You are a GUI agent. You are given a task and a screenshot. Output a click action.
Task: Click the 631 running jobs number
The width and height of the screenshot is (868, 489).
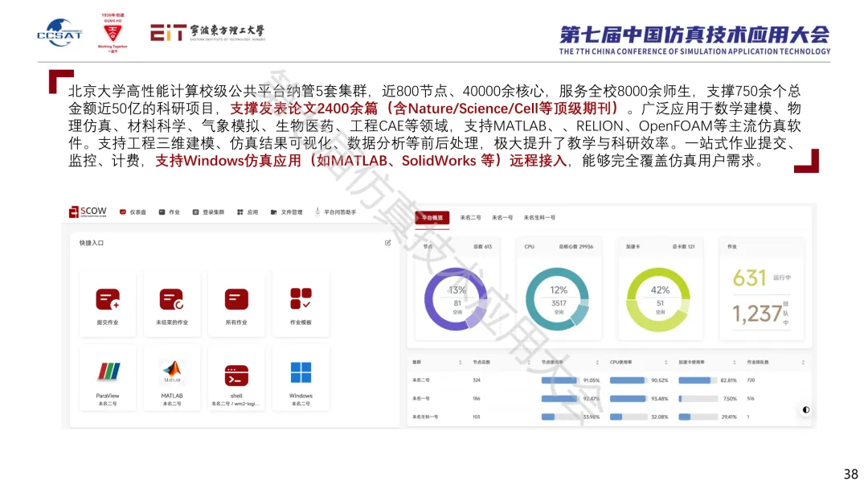click(750, 277)
